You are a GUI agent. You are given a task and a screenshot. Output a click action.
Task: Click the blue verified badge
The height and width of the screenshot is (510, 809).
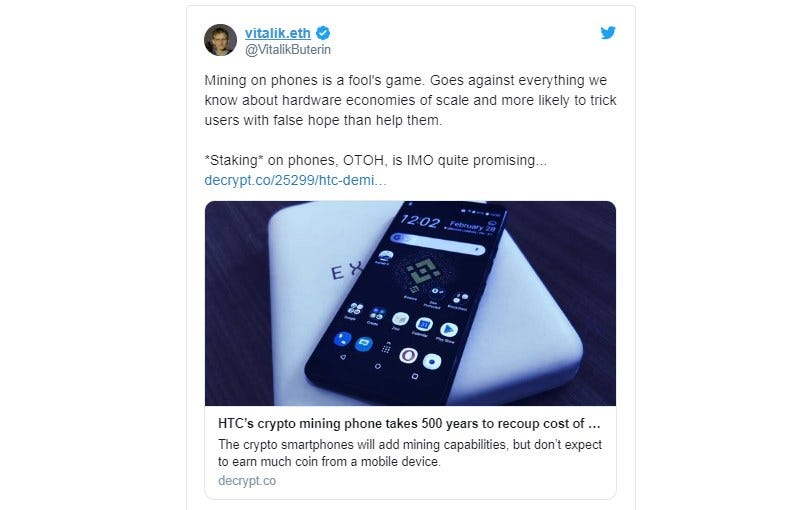(323, 33)
